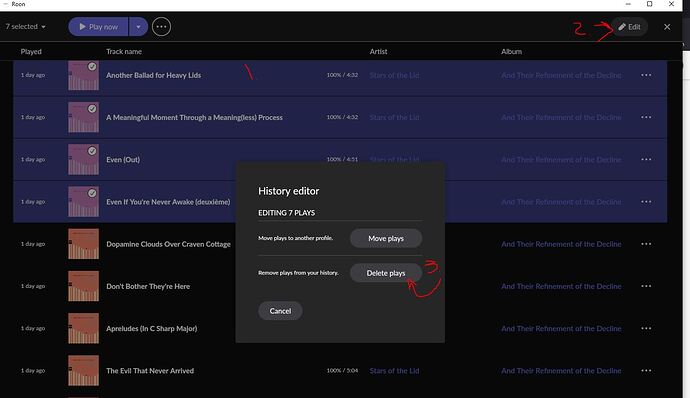
Task: Select track name The Evil That Never Arrived
Action: (x=150, y=371)
